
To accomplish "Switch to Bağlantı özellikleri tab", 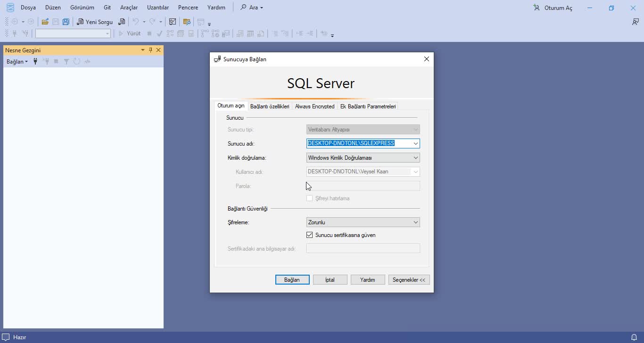I will [x=270, y=106].
